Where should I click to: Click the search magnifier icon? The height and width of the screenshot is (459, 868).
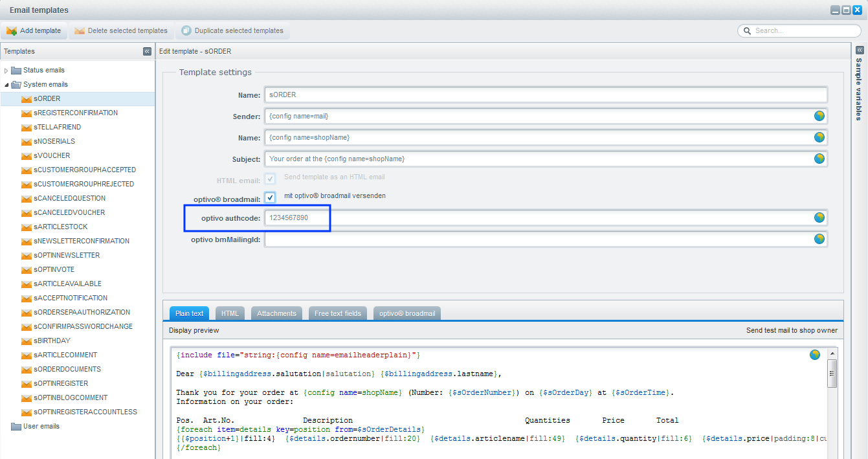click(x=748, y=30)
